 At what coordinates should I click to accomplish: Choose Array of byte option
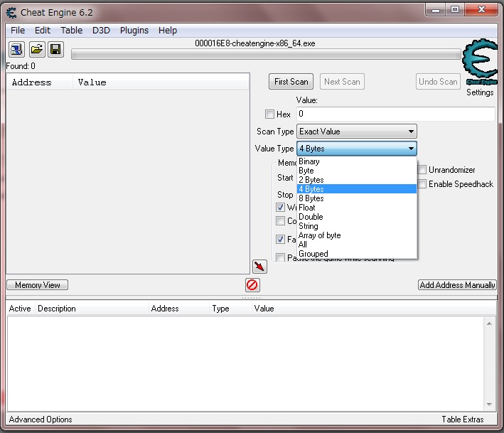point(319,235)
